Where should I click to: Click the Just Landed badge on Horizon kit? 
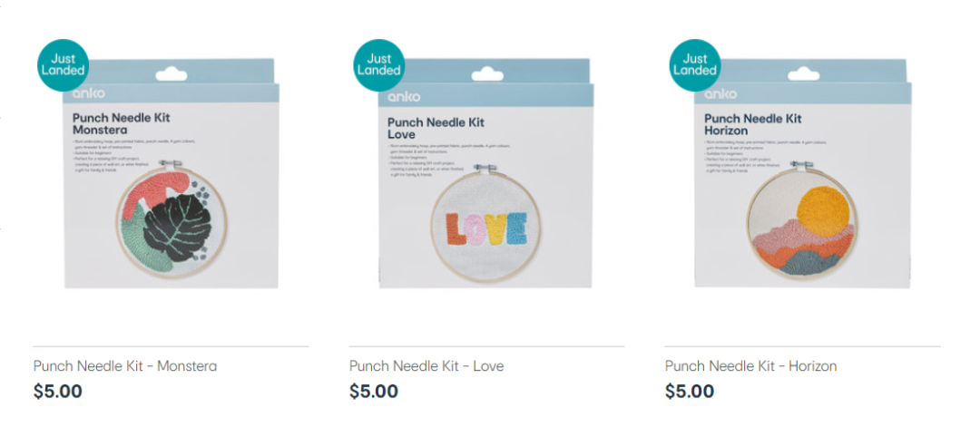point(695,65)
